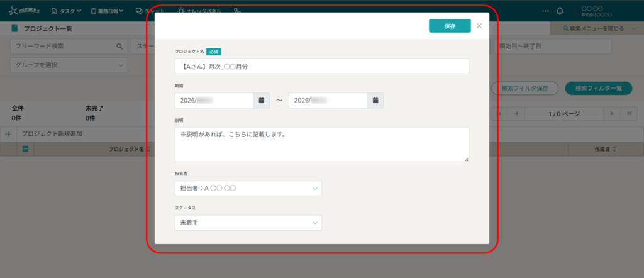Screen dimensions: 644x278
Task: Click the three-dots more menu icon
Action: point(545,11)
